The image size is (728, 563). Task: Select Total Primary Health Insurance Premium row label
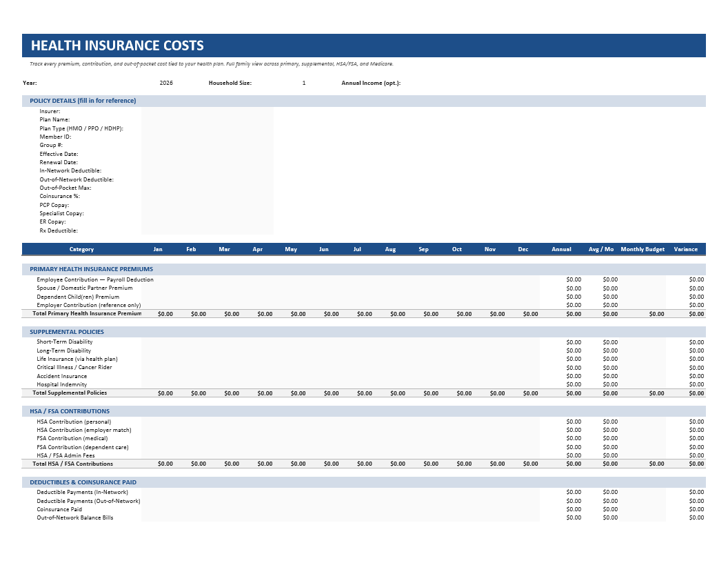(87, 314)
